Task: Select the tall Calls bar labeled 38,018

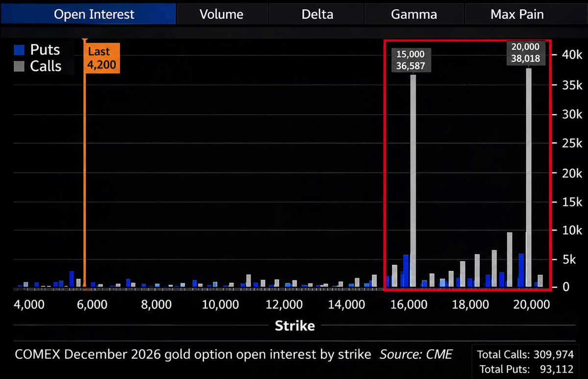Action: point(529,178)
